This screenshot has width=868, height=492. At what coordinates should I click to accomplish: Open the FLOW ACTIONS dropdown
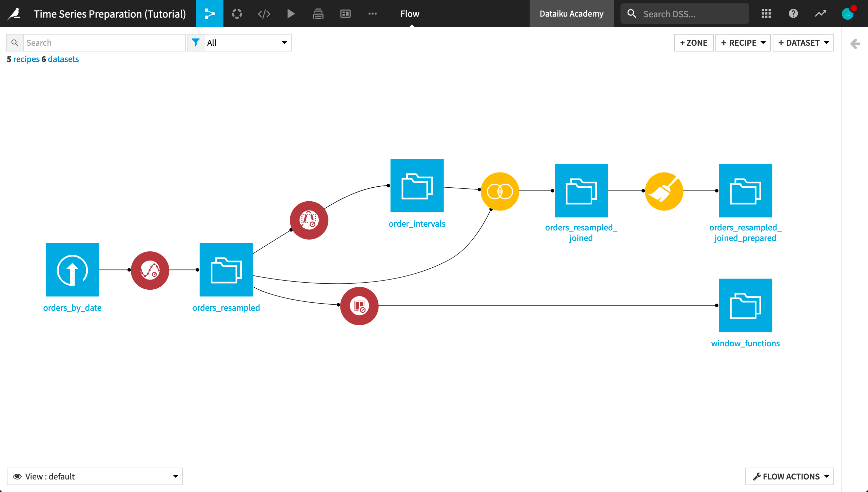tap(789, 476)
